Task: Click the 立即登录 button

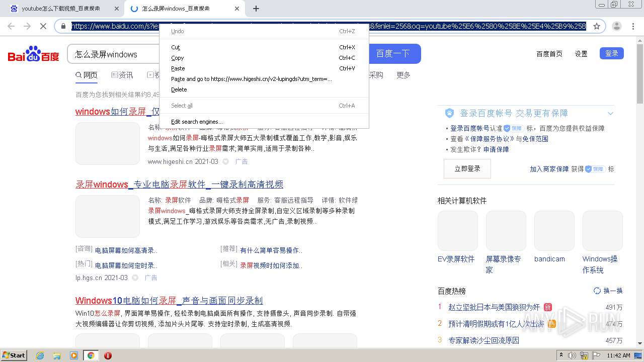Action: (467, 169)
